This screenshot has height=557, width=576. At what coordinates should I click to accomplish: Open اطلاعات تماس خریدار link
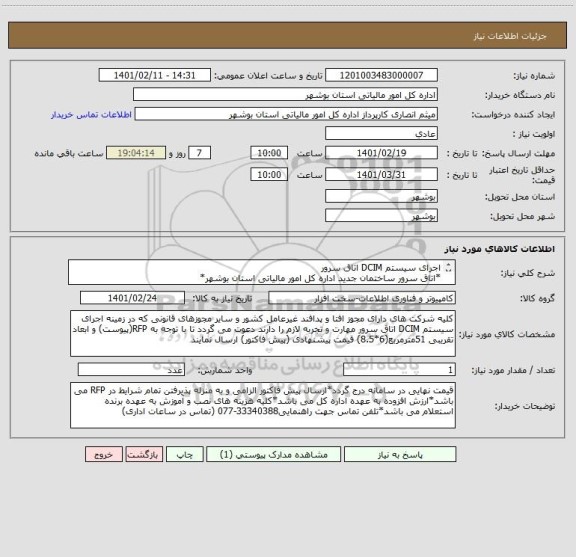click(x=91, y=115)
